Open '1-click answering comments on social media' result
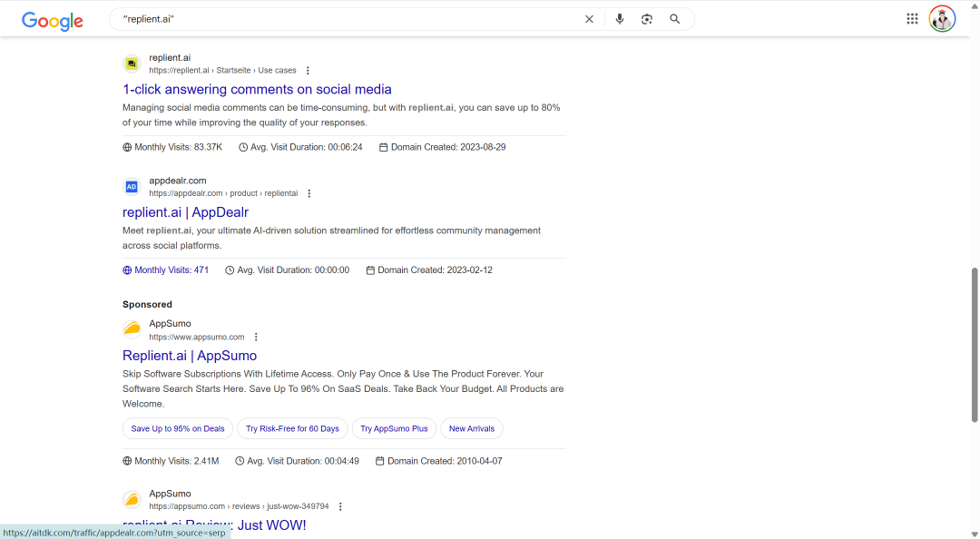The height and width of the screenshot is (539, 980). pos(257,90)
